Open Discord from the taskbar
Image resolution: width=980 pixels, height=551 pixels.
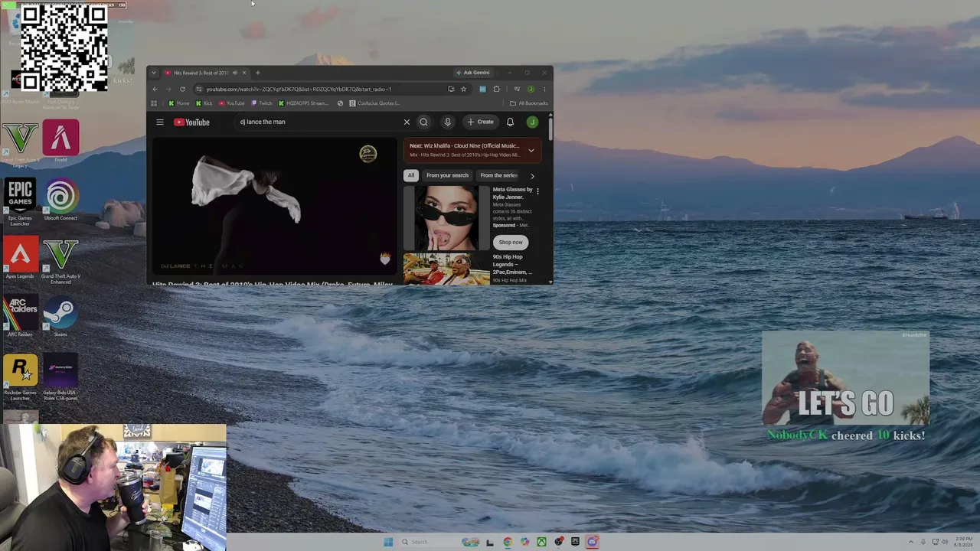[x=592, y=542]
